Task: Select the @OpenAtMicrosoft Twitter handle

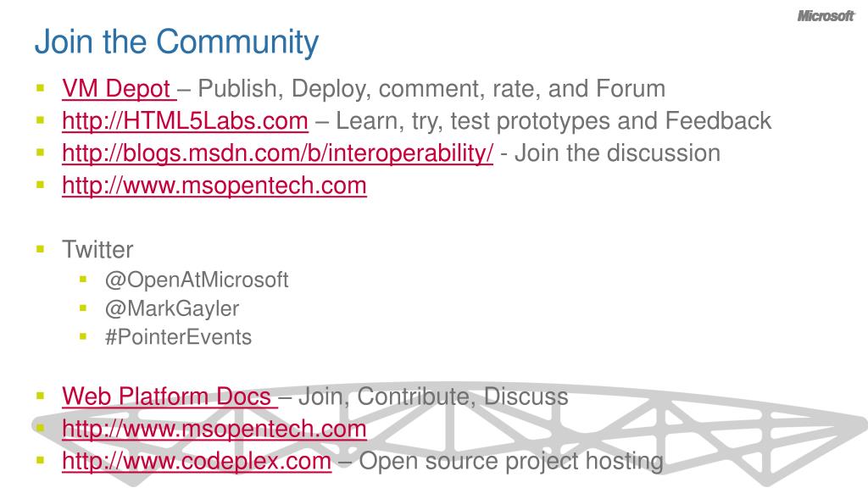Action: [x=197, y=280]
